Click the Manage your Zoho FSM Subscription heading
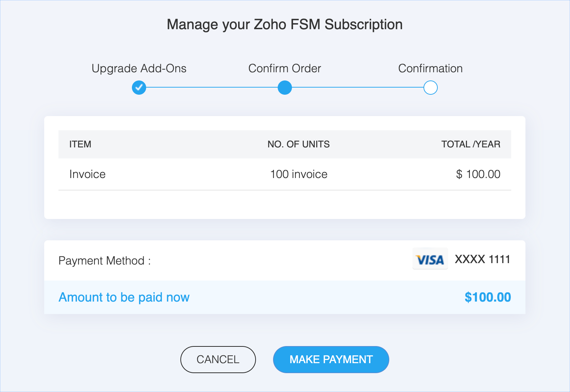Viewport: 570px width, 392px height. 284,25
